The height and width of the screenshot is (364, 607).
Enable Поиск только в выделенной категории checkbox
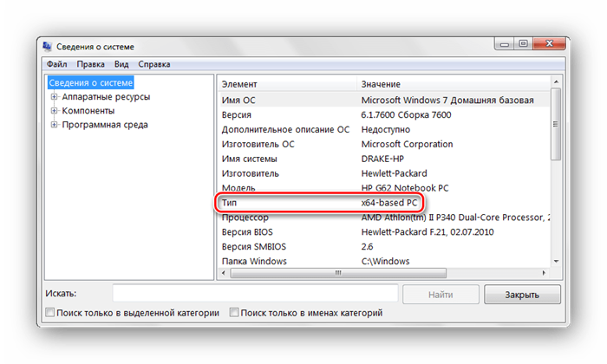(x=50, y=312)
